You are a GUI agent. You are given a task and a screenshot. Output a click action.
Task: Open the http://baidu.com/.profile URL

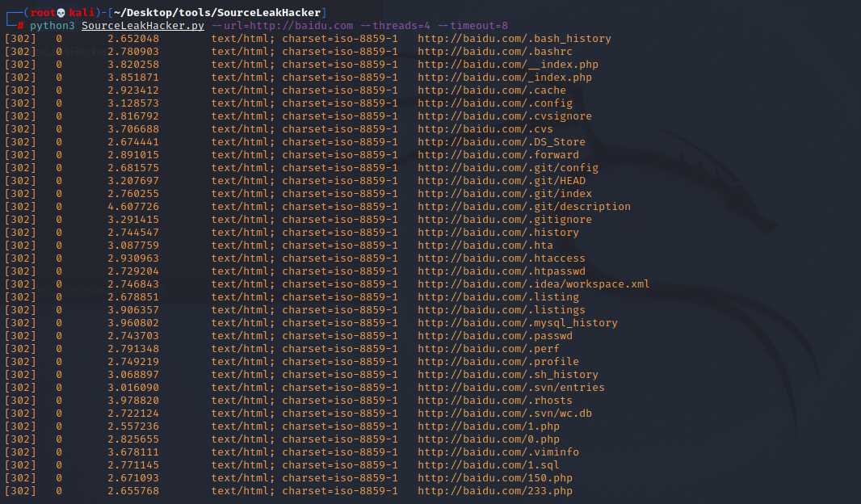498,361
